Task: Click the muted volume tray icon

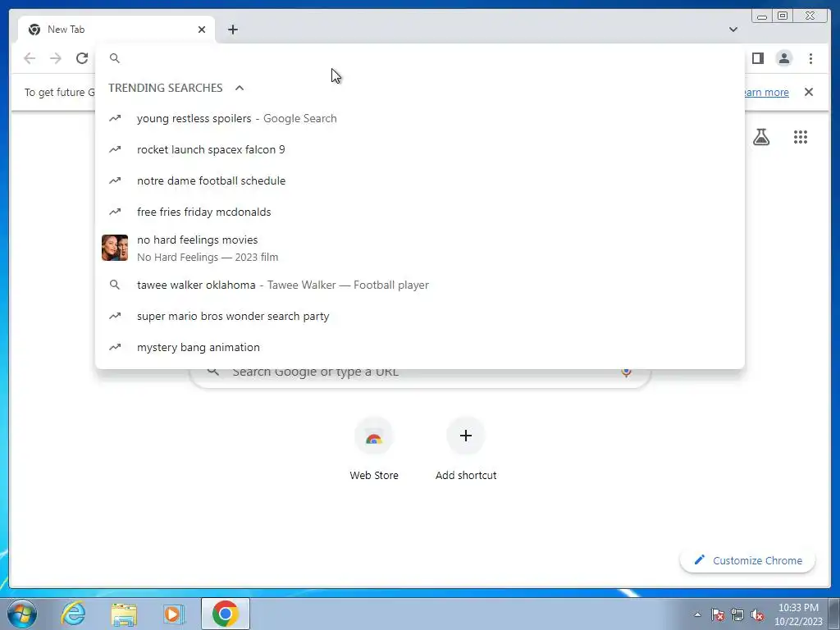Action: tap(757, 614)
